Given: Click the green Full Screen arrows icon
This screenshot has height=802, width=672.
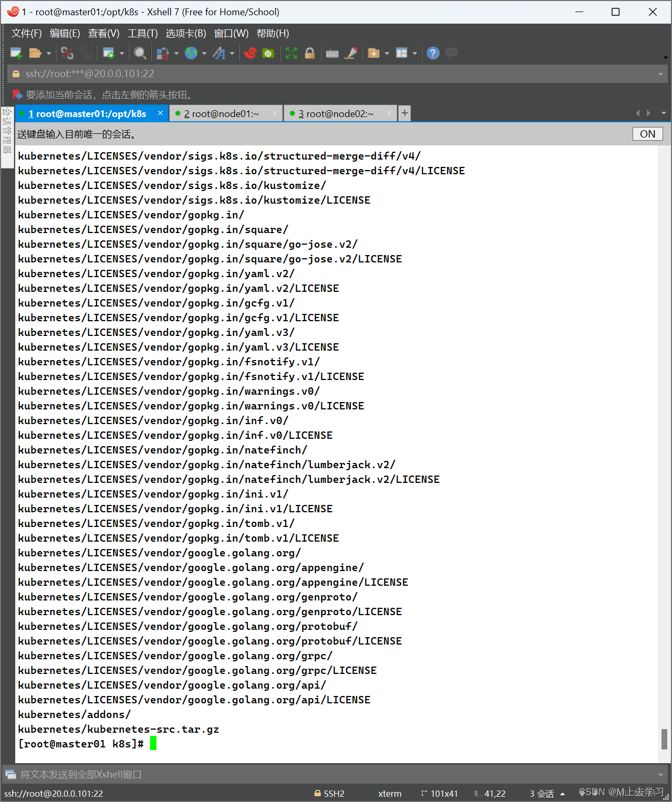Looking at the screenshot, I should coord(291,53).
